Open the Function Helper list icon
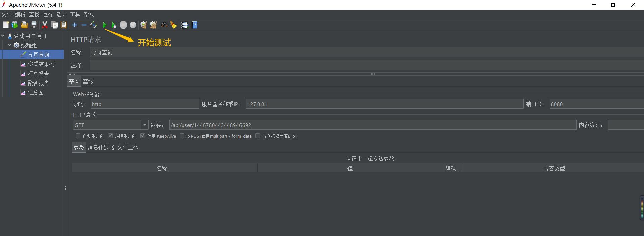This screenshot has height=236, width=644. 184,25
